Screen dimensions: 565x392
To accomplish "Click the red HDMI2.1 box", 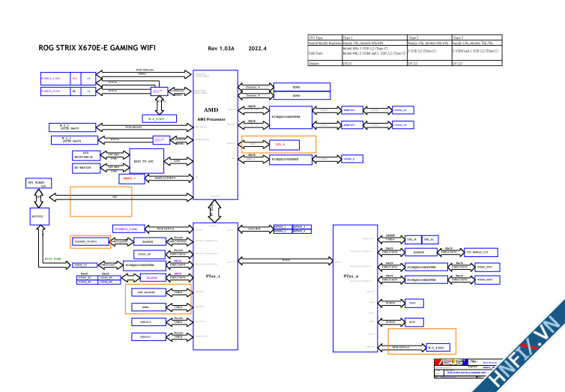I will click(x=132, y=178).
